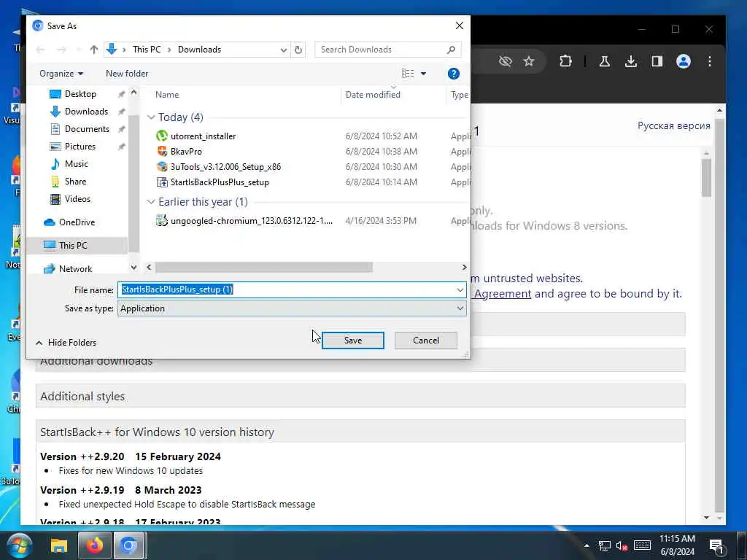Image resolution: width=747 pixels, height=560 pixels.
Task: Open Chrome profile avatar
Action: (683, 61)
